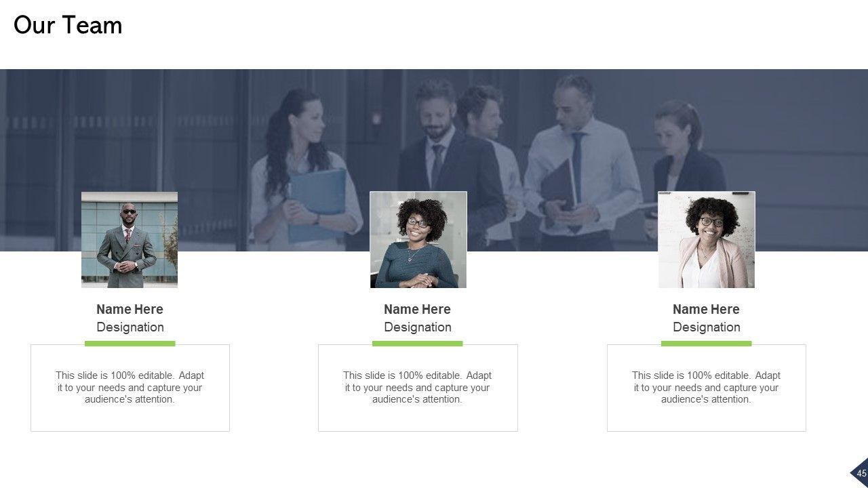868x488 pixels.
Task: Pick the green accent bar under teal-sweater woman
Action: point(418,344)
